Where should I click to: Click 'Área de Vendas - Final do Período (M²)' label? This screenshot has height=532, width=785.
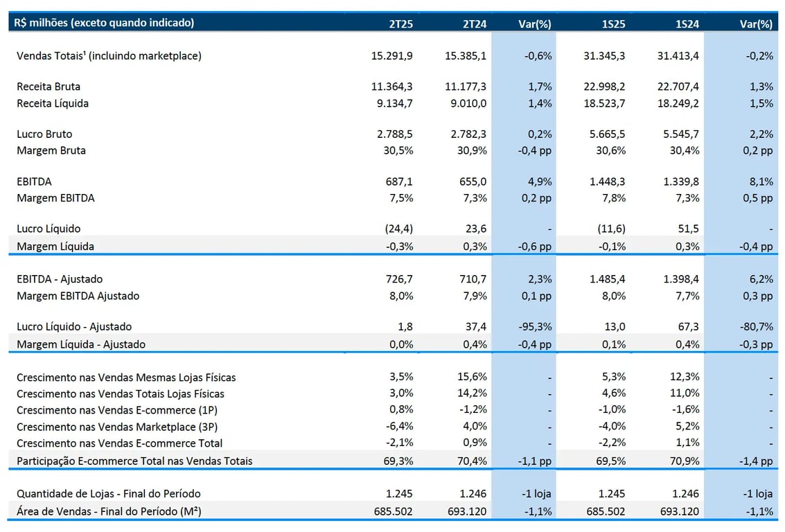point(109,511)
